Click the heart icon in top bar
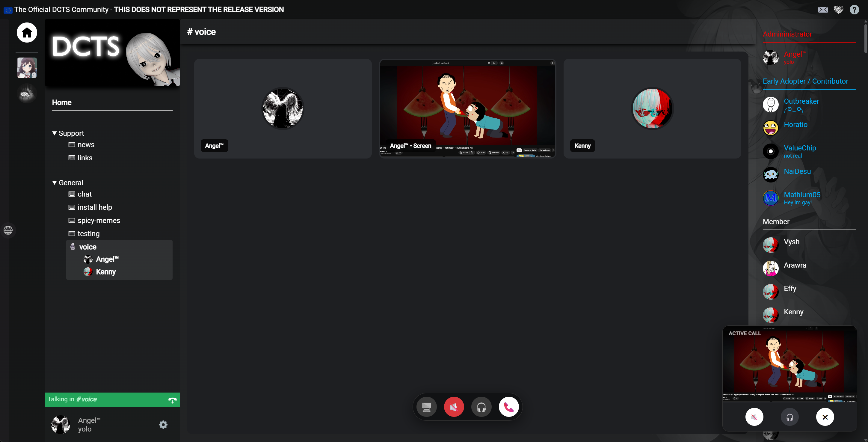This screenshot has width=868, height=442. [838, 9]
